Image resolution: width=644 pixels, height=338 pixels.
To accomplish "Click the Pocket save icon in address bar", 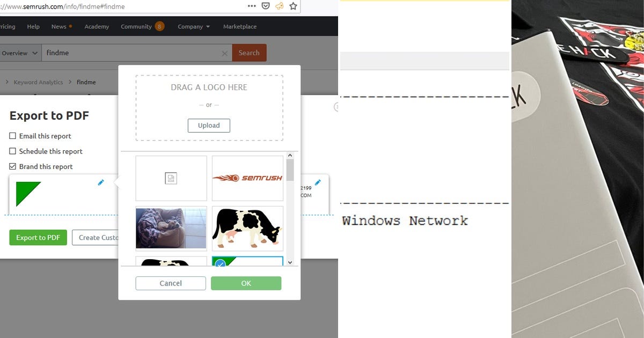I will (x=266, y=6).
